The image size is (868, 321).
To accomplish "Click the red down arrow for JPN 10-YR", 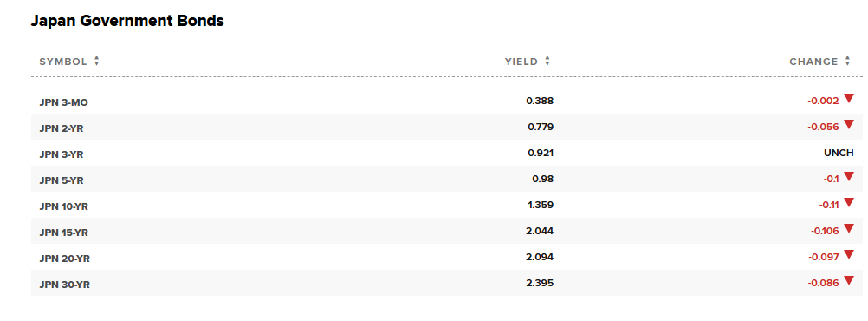I will click(x=849, y=203).
